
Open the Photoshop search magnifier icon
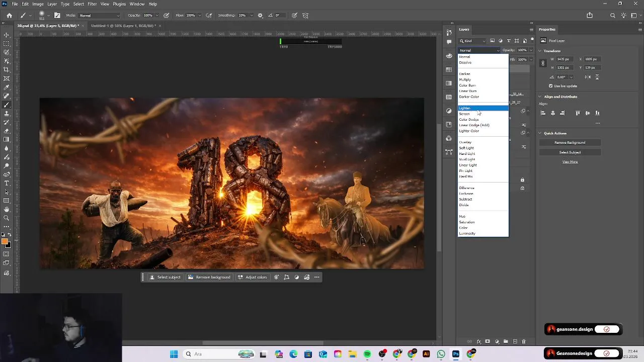pyautogui.click(x=613, y=16)
